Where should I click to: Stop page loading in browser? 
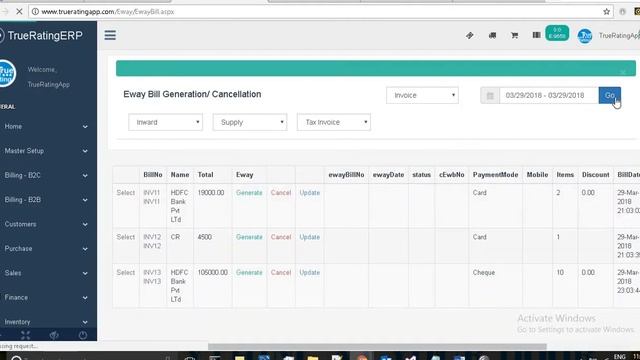(x=19, y=12)
